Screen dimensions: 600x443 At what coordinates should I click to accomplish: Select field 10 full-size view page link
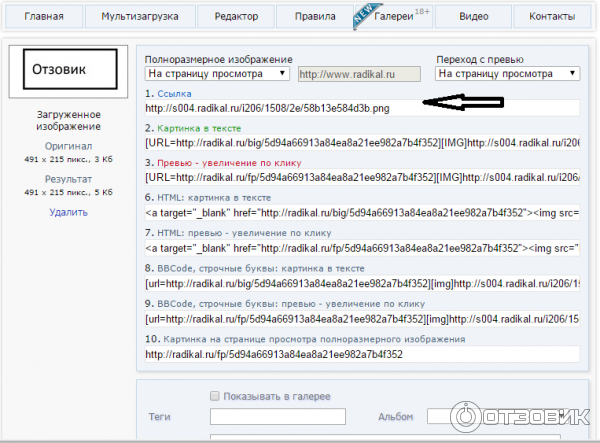point(360,354)
